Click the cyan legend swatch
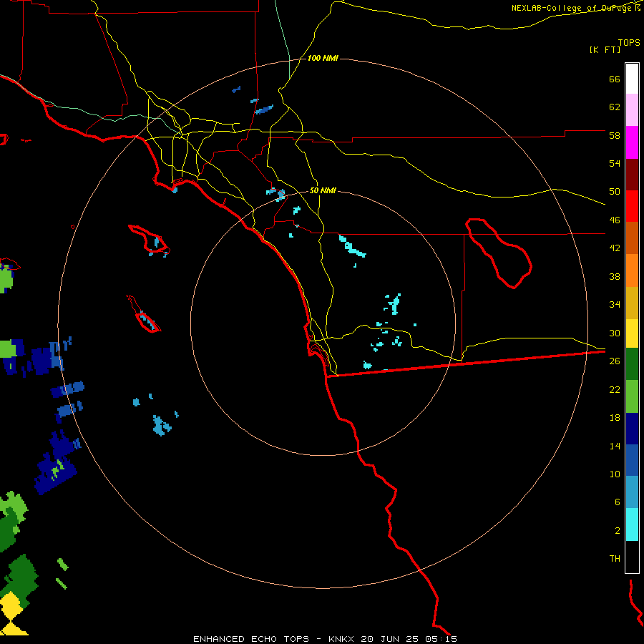 tap(632, 525)
